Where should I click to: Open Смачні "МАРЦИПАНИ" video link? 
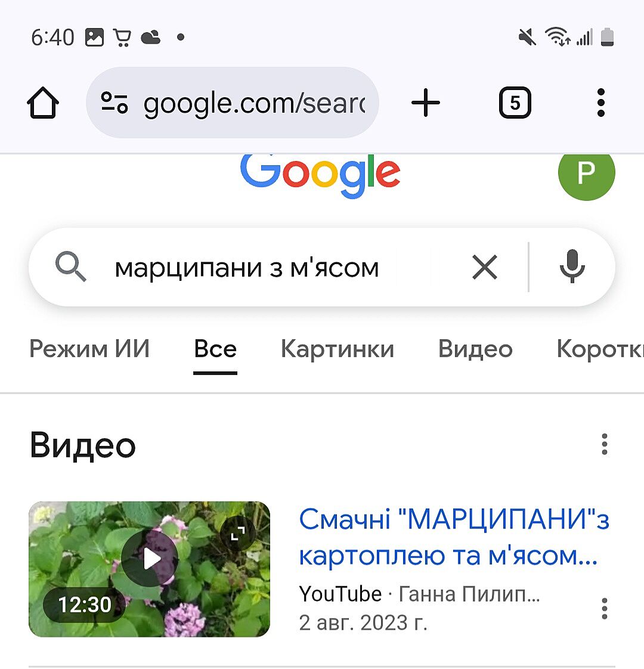[454, 537]
